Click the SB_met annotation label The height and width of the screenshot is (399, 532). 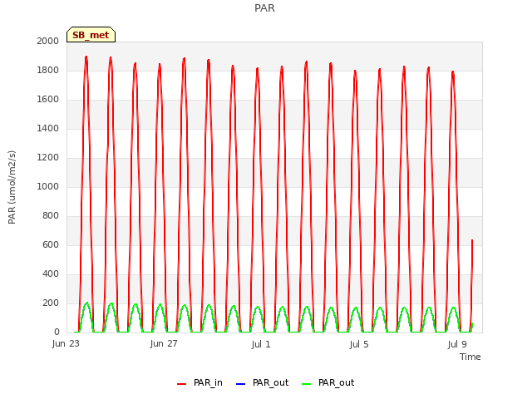(x=91, y=35)
